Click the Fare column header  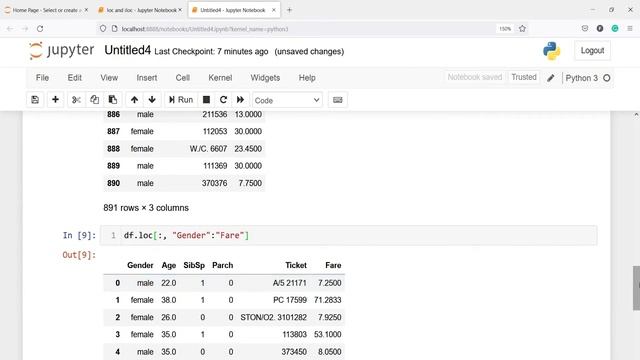tap(333, 265)
